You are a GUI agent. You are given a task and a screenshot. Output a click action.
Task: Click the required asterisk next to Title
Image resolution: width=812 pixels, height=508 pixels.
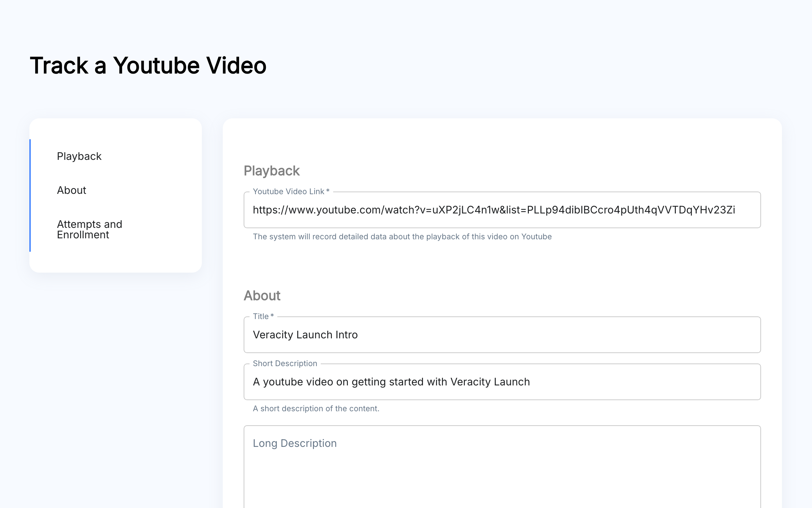pos(272,315)
